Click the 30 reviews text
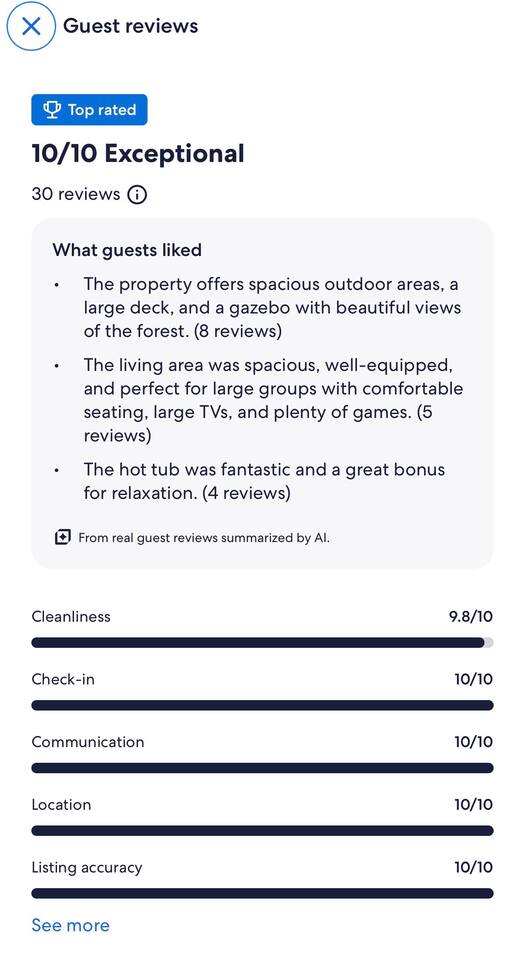 click(x=76, y=194)
